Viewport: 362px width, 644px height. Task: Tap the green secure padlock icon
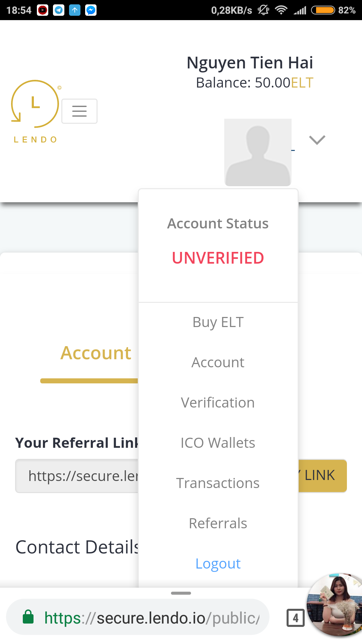pyautogui.click(x=28, y=617)
